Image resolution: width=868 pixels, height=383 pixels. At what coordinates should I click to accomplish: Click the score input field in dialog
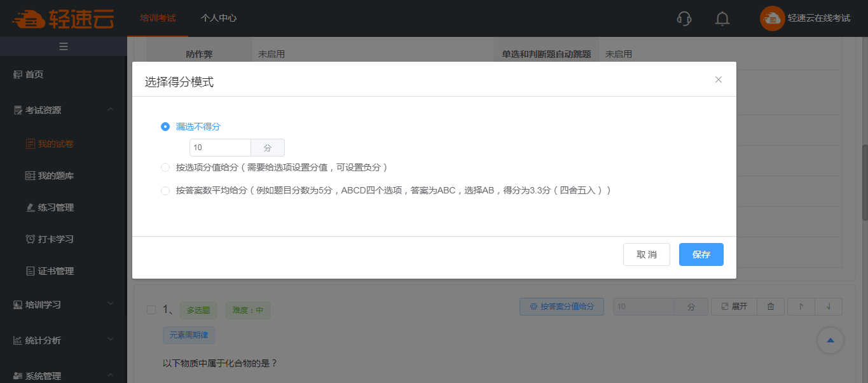pos(220,148)
